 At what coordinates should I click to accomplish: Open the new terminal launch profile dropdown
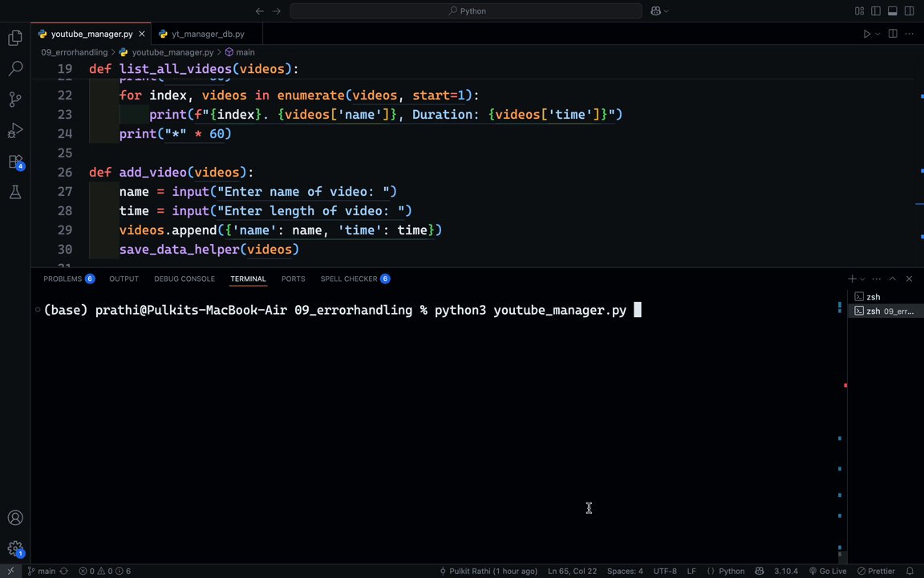tap(862, 279)
